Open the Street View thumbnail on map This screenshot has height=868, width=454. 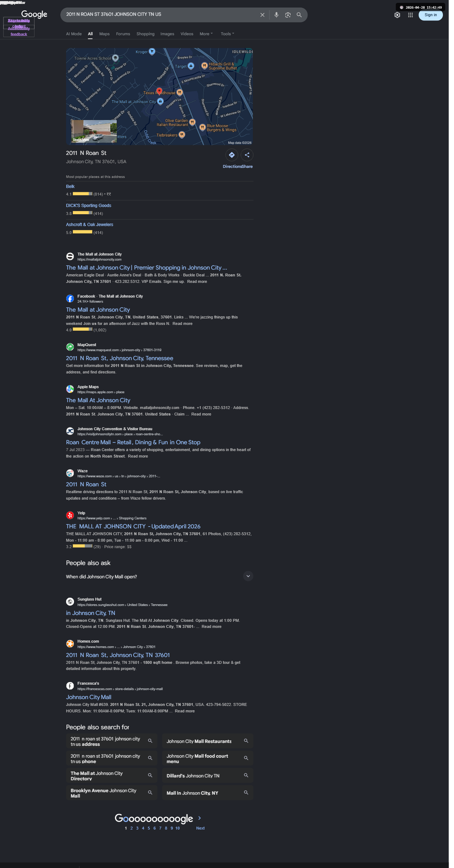(94, 131)
